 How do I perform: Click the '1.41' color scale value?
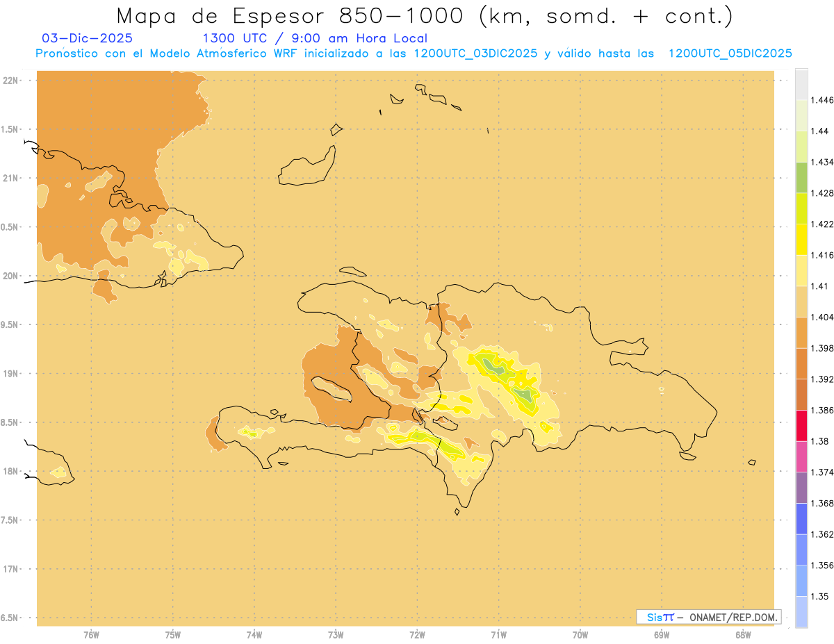[819, 286]
